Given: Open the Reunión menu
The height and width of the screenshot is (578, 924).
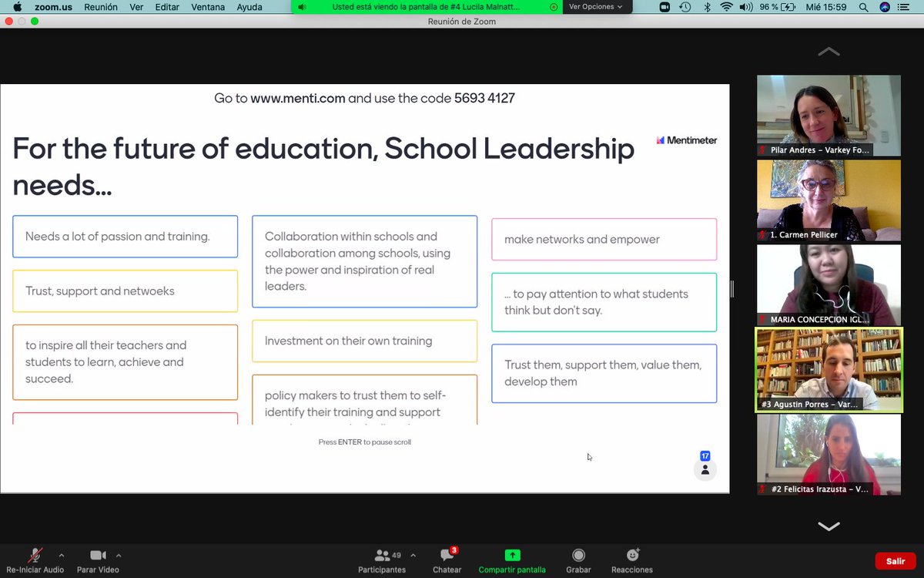Looking at the screenshot, I should click(101, 7).
